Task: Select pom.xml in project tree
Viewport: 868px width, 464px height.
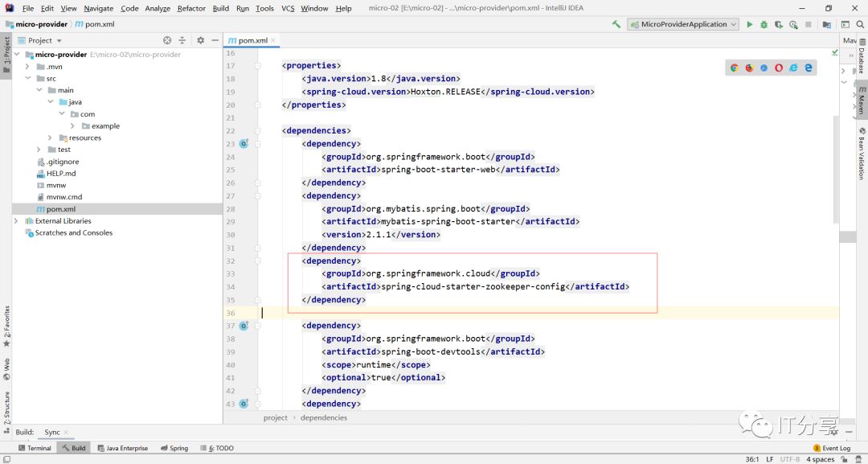Action: [117, 209]
